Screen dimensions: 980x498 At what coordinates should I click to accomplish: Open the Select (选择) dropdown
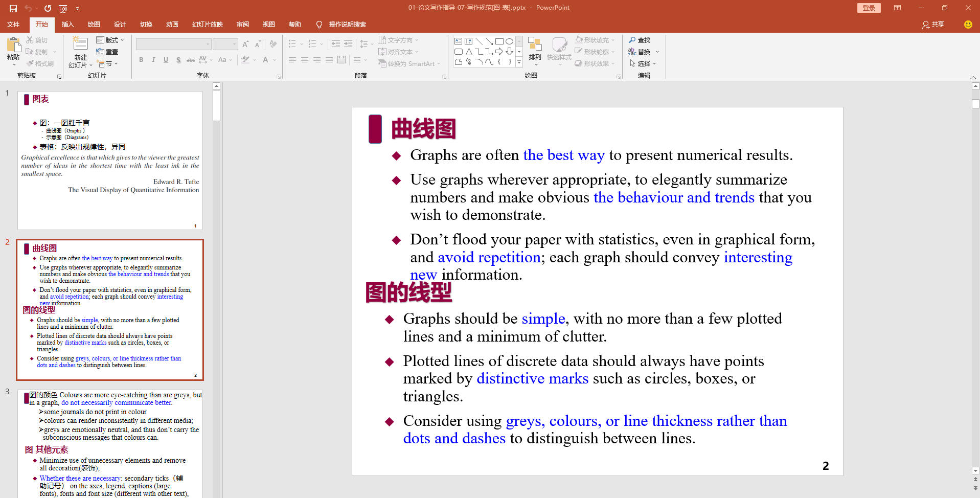[642, 63]
